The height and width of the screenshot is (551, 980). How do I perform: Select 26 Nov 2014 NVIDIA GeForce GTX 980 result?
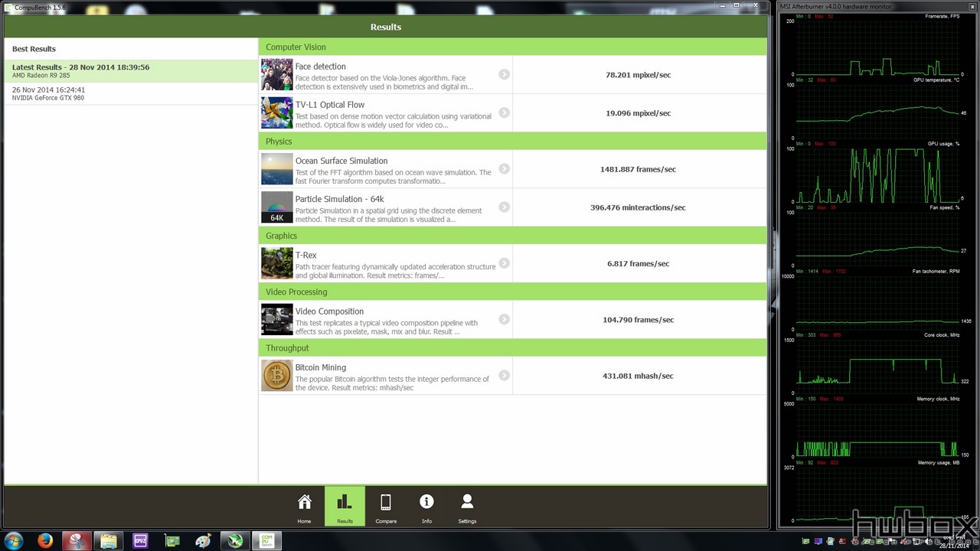tap(131, 93)
